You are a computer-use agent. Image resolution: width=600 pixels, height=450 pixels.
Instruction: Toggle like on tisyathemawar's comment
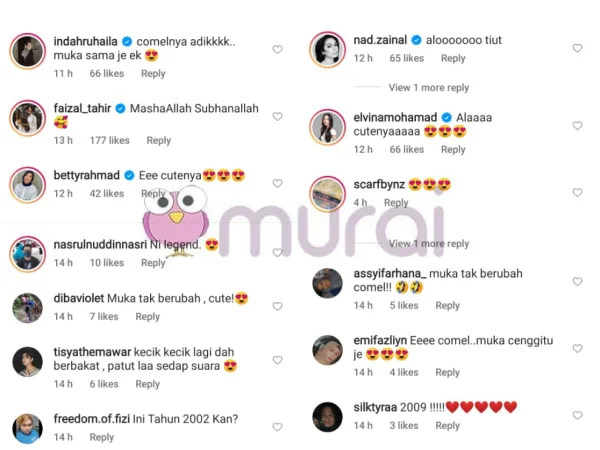(277, 360)
